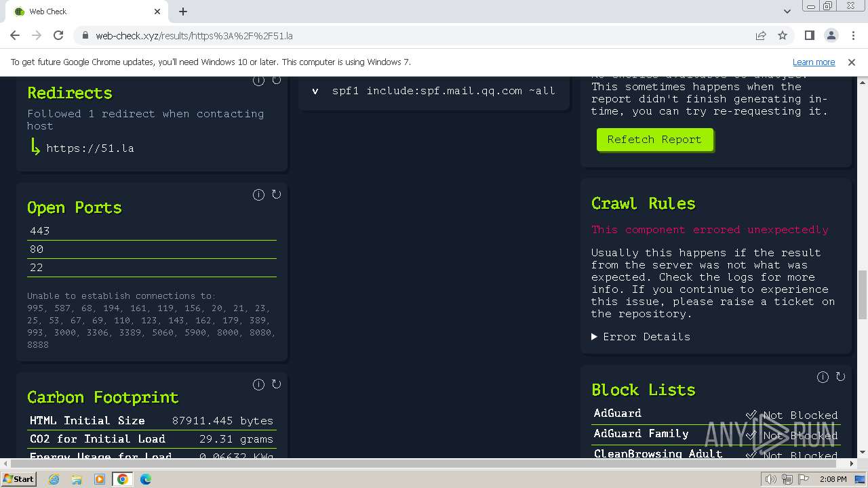View site information lock icon

click(x=85, y=36)
